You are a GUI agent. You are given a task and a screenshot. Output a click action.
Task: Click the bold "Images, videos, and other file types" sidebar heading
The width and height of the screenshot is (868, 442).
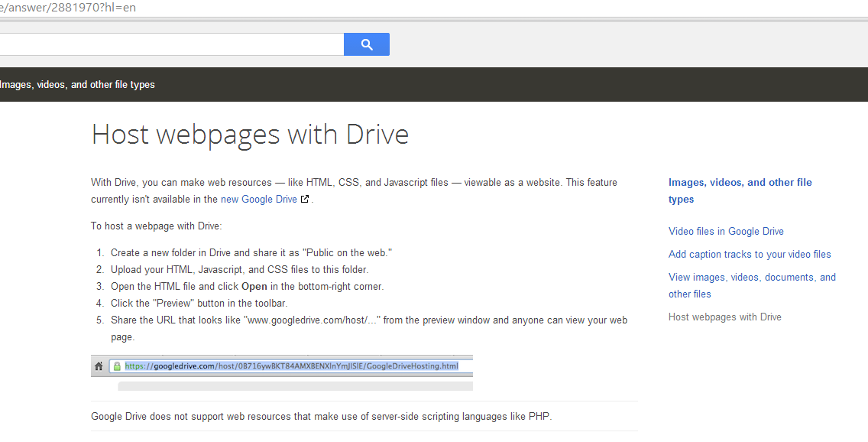tap(740, 190)
